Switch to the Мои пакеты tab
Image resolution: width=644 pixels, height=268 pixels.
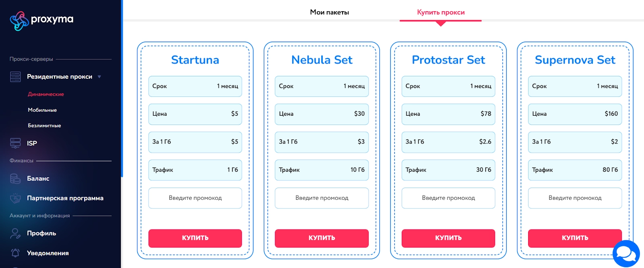tap(329, 12)
